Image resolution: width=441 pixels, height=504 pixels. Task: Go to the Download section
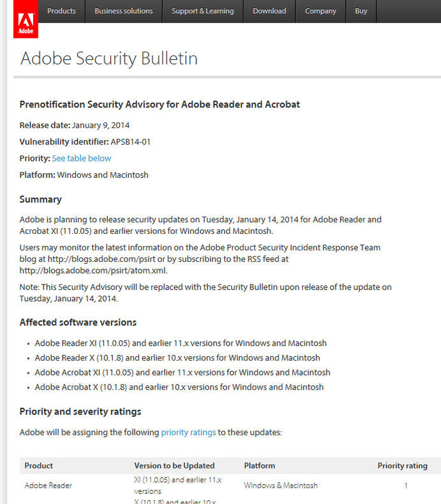269,11
